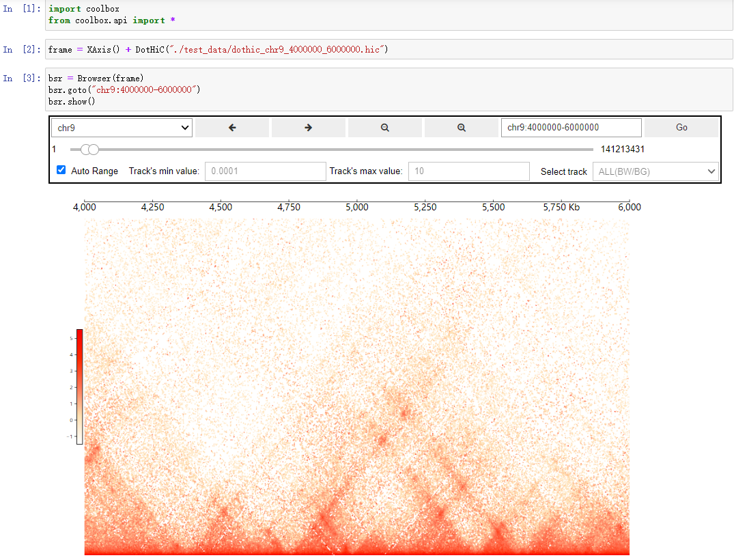The image size is (734, 560).
Task: Click the 5,000 axis tick label
Action: coord(357,207)
